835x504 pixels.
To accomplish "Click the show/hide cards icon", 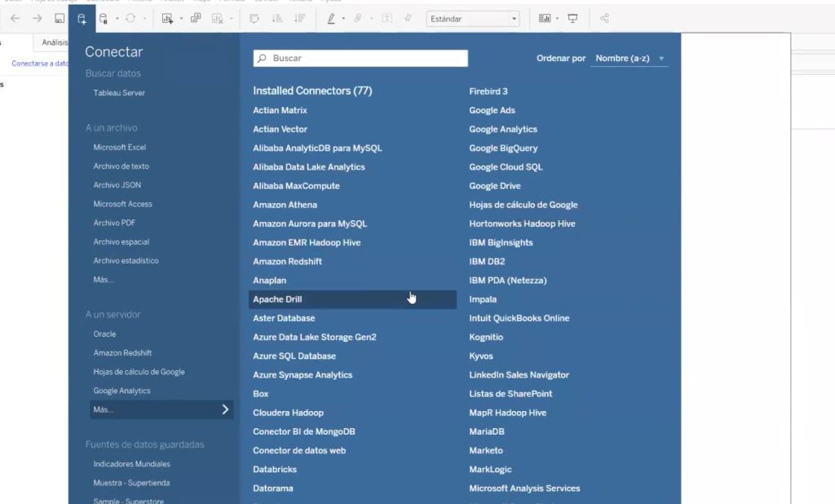I will 544,19.
